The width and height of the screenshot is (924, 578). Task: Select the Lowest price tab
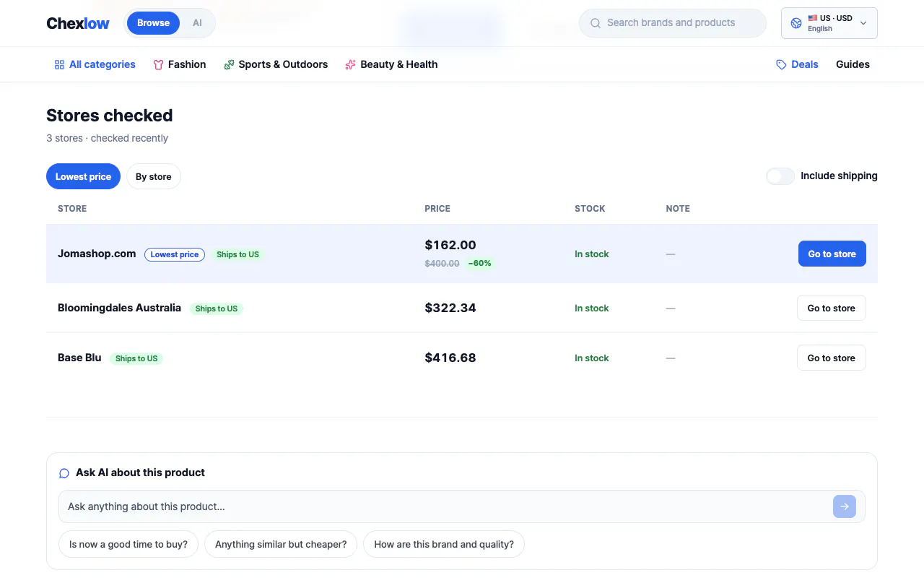click(83, 176)
